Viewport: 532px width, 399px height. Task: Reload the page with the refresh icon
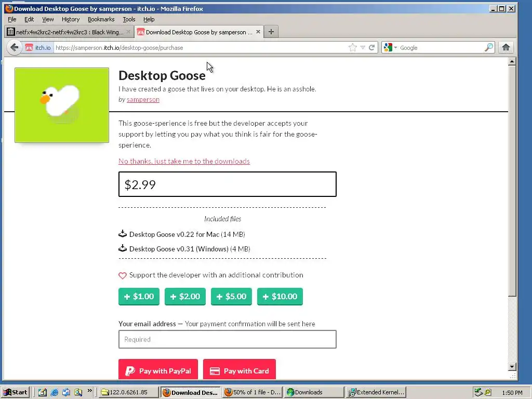371,47
